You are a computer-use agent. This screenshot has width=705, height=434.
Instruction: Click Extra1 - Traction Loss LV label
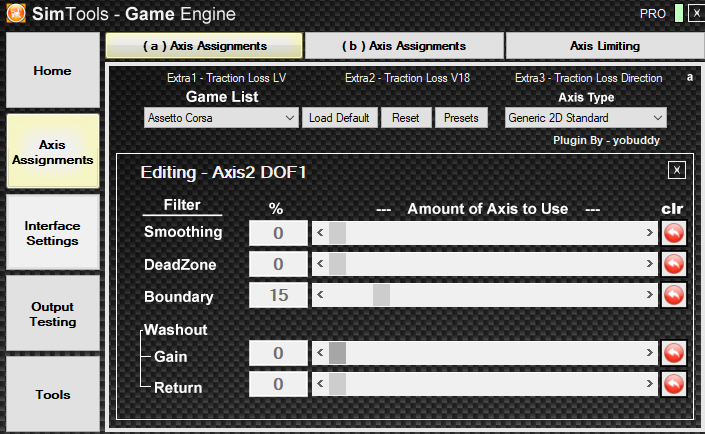click(x=226, y=78)
